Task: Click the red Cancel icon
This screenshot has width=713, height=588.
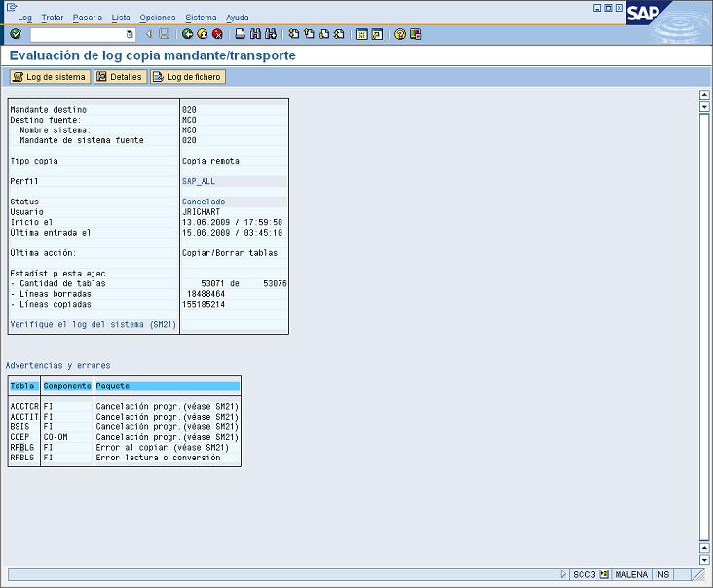Action: tap(217, 34)
